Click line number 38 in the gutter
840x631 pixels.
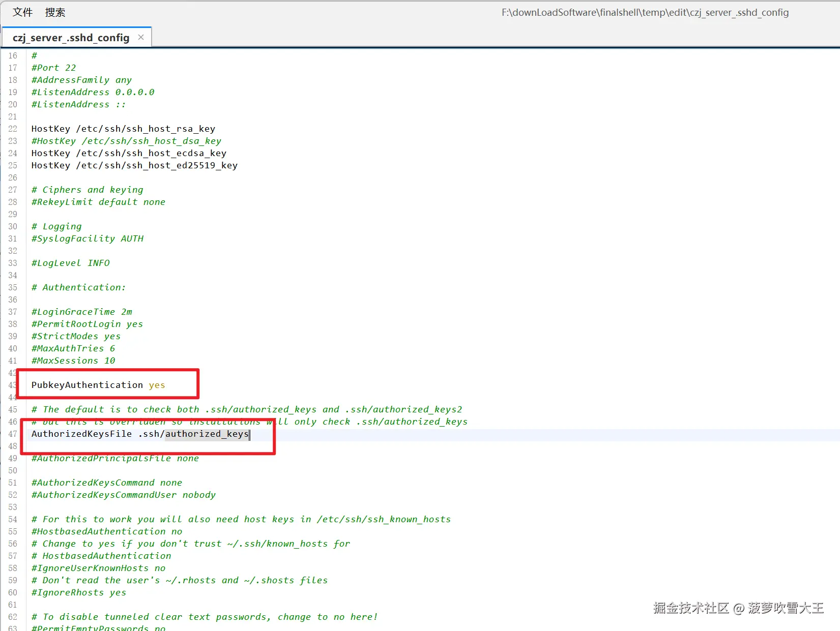pos(13,324)
